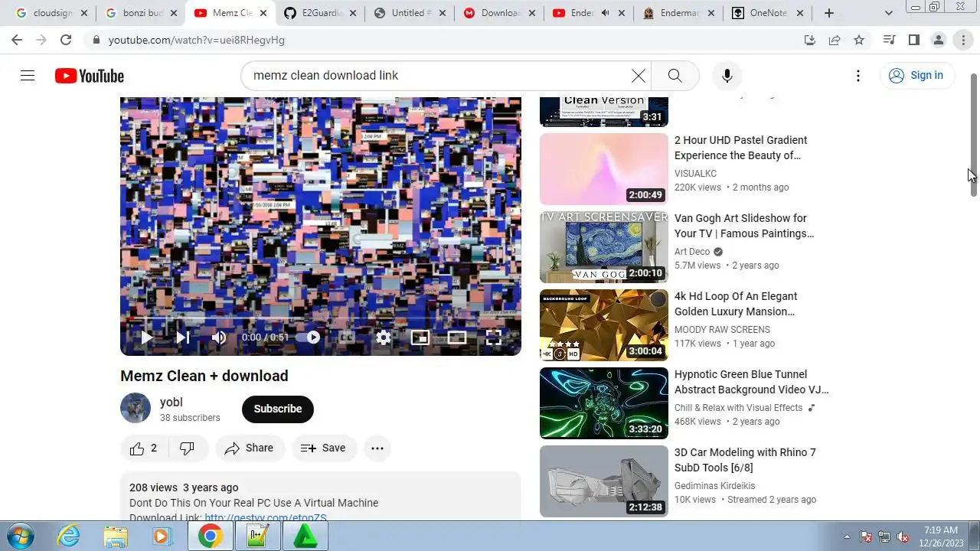The height and width of the screenshot is (551, 980).
Task: Open Windows Explorer folder in taskbar
Action: pos(115,536)
